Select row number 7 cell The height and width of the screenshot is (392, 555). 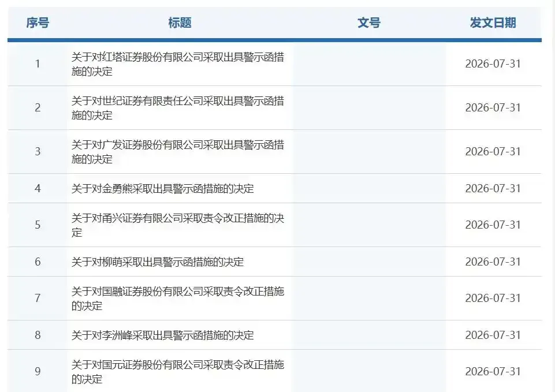click(38, 298)
